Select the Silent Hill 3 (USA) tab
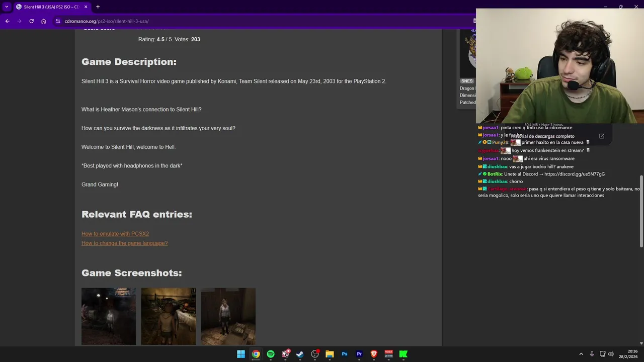 click(x=51, y=7)
